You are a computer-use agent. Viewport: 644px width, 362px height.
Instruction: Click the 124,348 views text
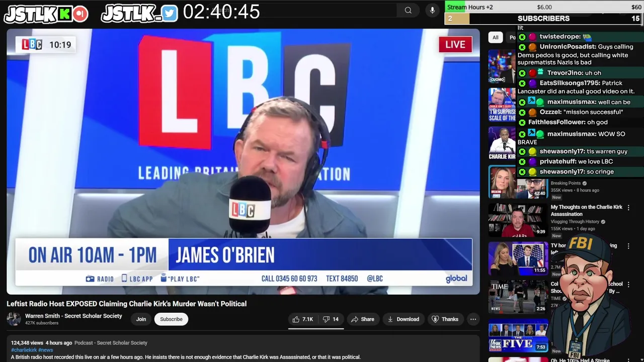(x=27, y=343)
